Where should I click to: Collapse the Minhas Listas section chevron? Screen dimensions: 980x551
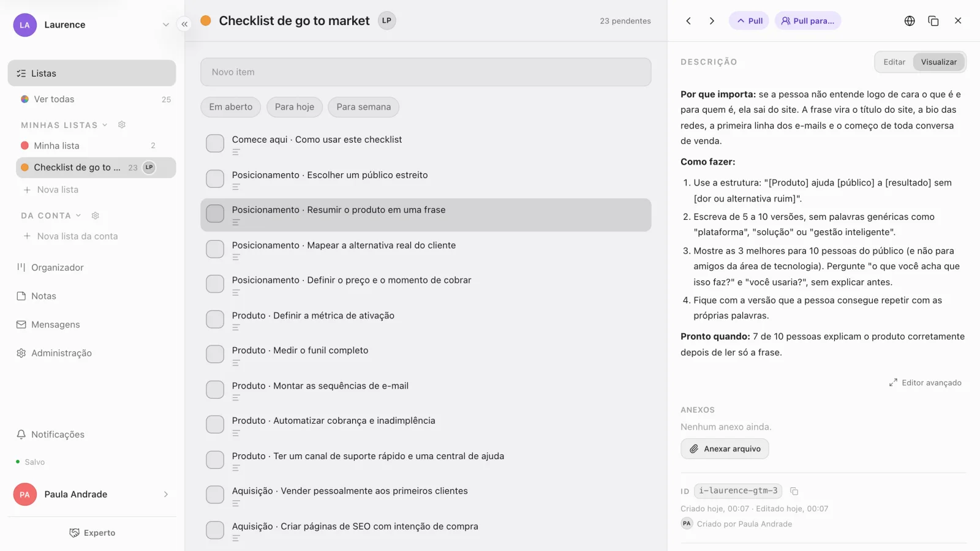click(105, 125)
